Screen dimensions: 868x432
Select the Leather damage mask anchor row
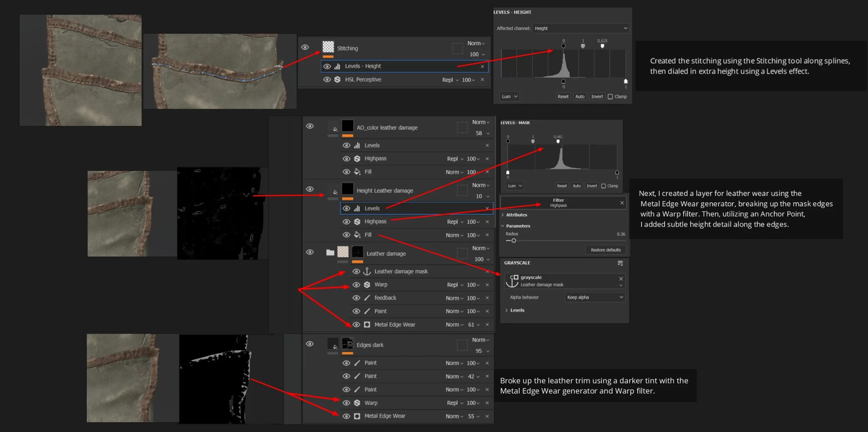coord(421,271)
